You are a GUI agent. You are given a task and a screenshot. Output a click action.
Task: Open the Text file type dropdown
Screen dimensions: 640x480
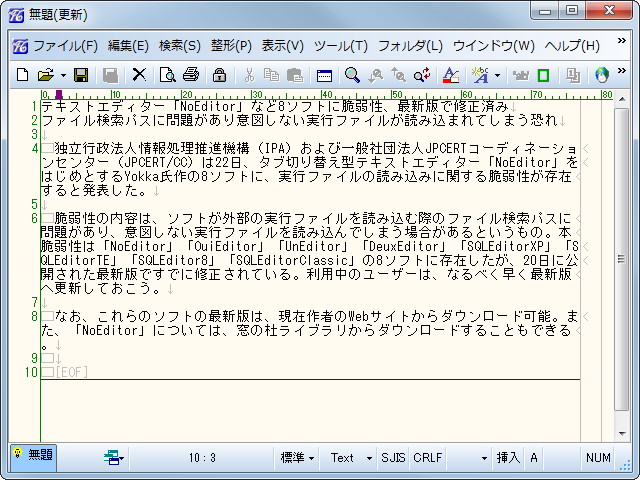click(350, 458)
